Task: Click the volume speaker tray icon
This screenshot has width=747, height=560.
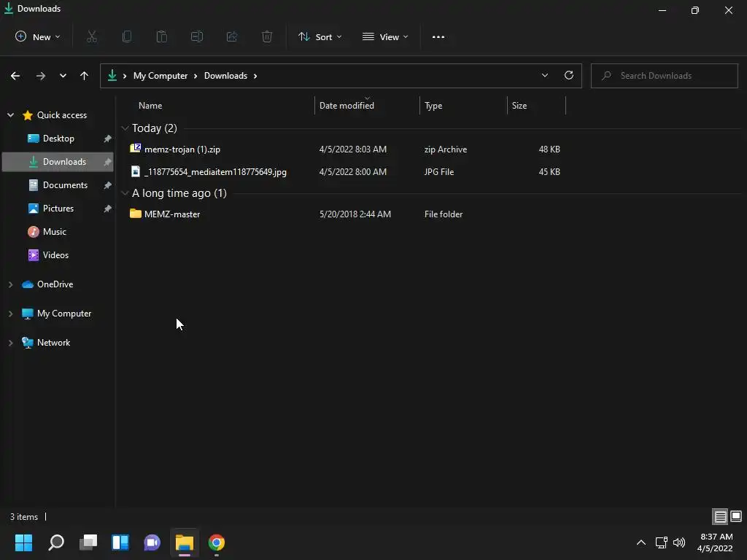Action: [679, 542]
